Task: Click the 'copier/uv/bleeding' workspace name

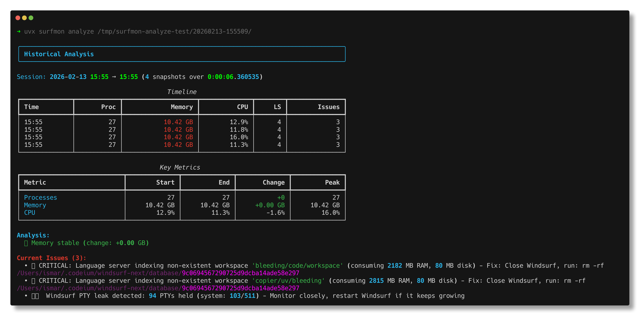Action: tap(288, 281)
